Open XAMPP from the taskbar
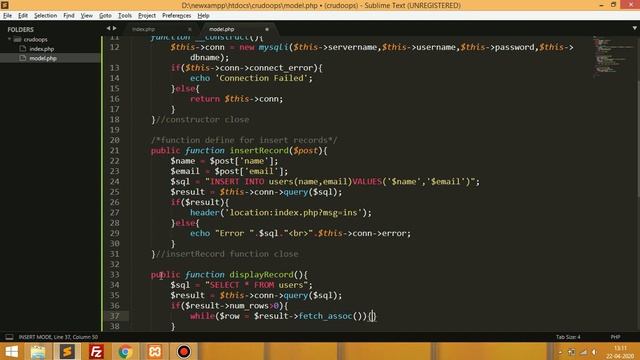This screenshot has width=640, height=360. [x=155, y=351]
